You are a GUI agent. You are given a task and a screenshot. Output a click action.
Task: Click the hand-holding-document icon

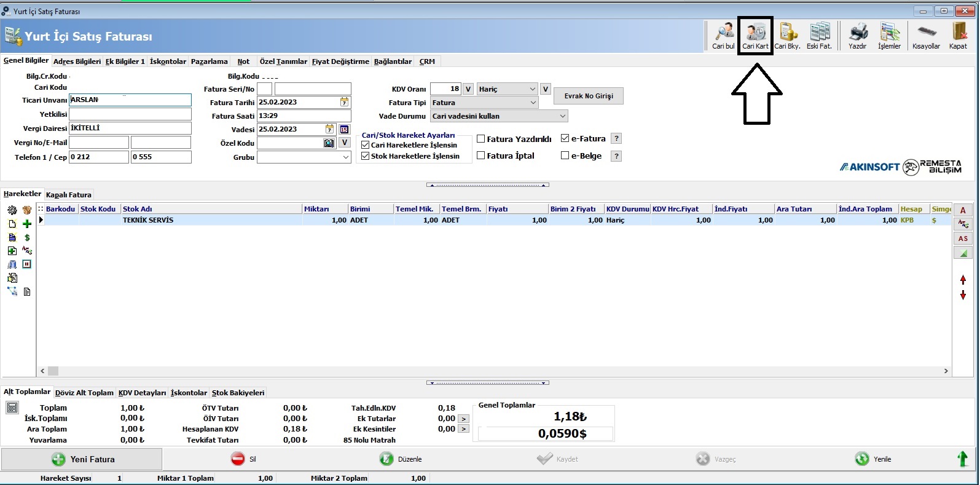pos(12,278)
